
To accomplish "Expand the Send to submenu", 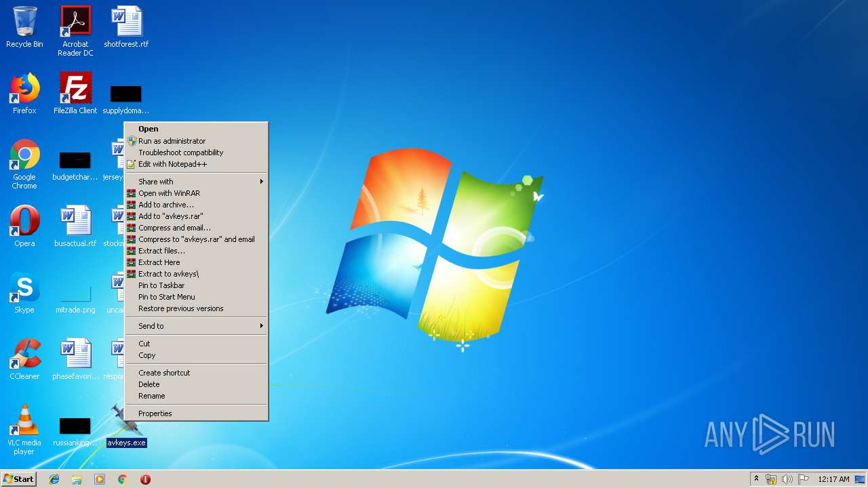I will (x=196, y=326).
